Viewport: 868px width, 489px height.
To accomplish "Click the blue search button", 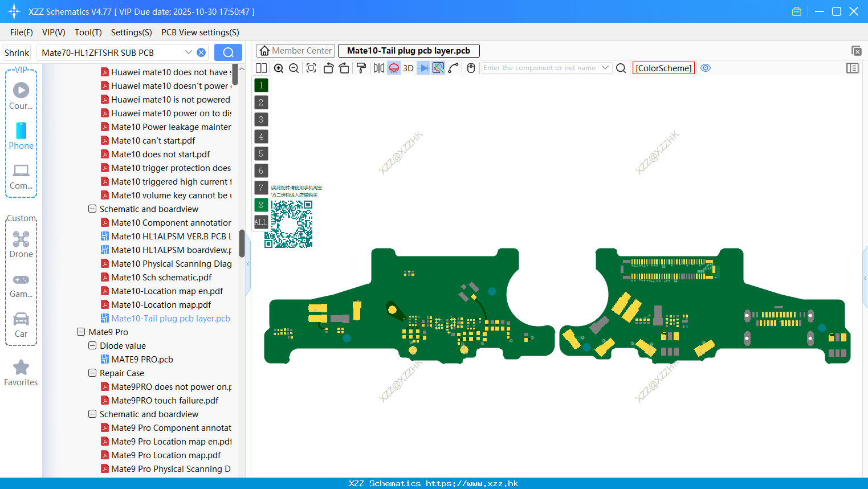I will pyautogui.click(x=228, y=52).
